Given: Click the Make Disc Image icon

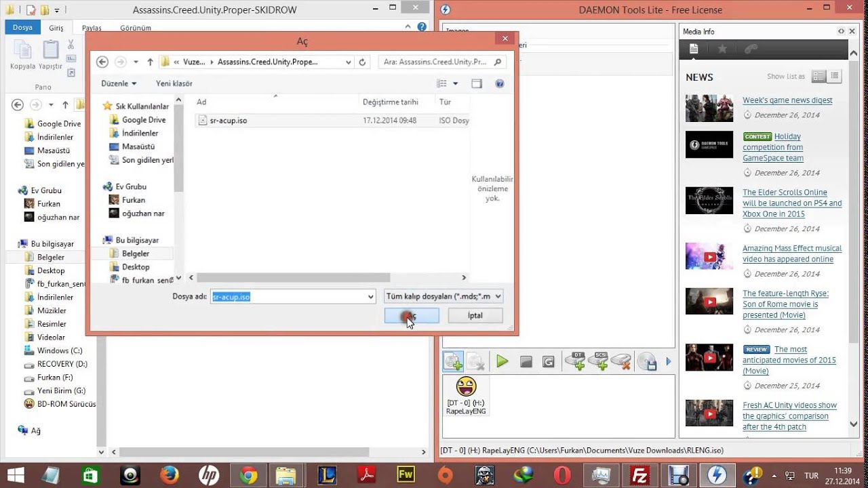Looking at the screenshot, I should (648, 362).
